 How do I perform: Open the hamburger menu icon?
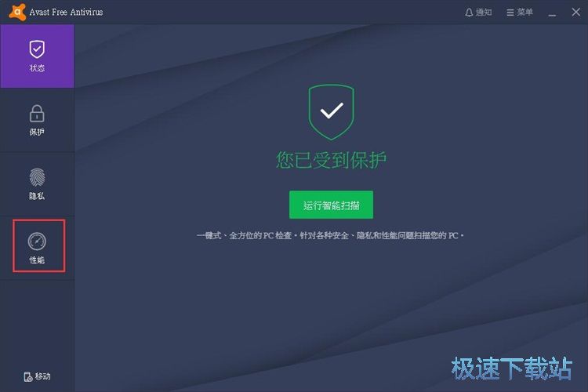point(510,13)
